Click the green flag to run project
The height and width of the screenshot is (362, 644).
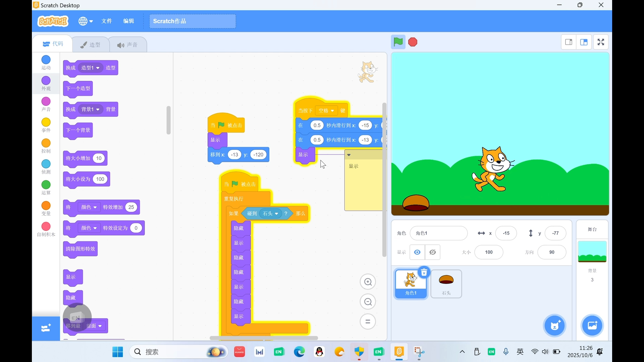coord(398,42)
